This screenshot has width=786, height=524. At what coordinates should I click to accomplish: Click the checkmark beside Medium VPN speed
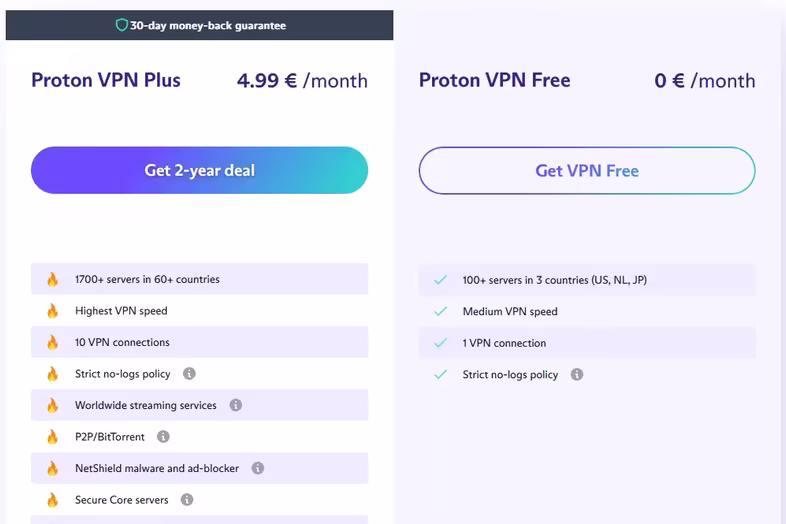[441, 311]
